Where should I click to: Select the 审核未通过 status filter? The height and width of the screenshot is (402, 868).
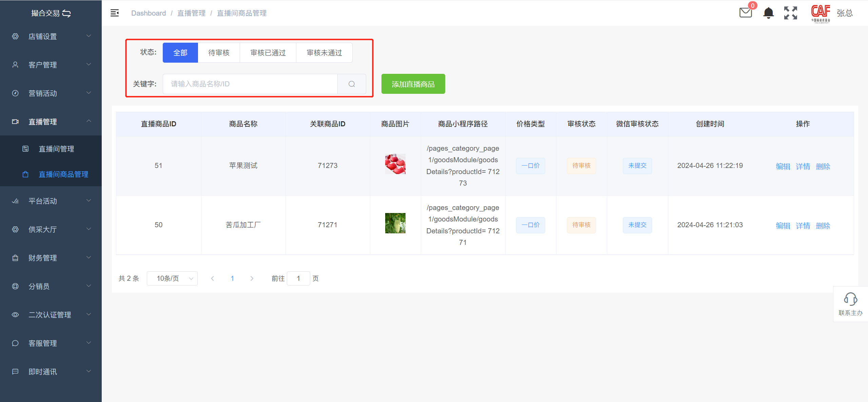[324, 53]
